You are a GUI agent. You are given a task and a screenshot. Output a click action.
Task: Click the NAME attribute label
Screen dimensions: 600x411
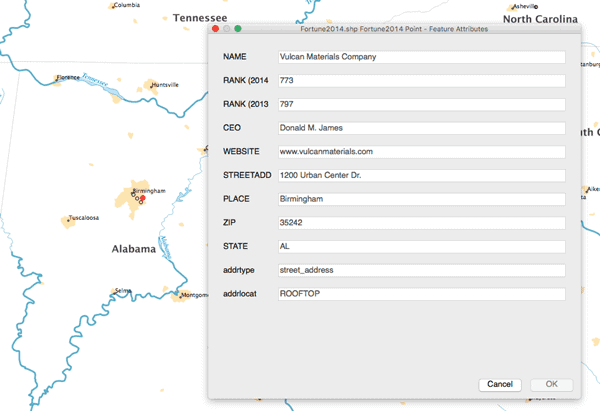tap(235, 57)
